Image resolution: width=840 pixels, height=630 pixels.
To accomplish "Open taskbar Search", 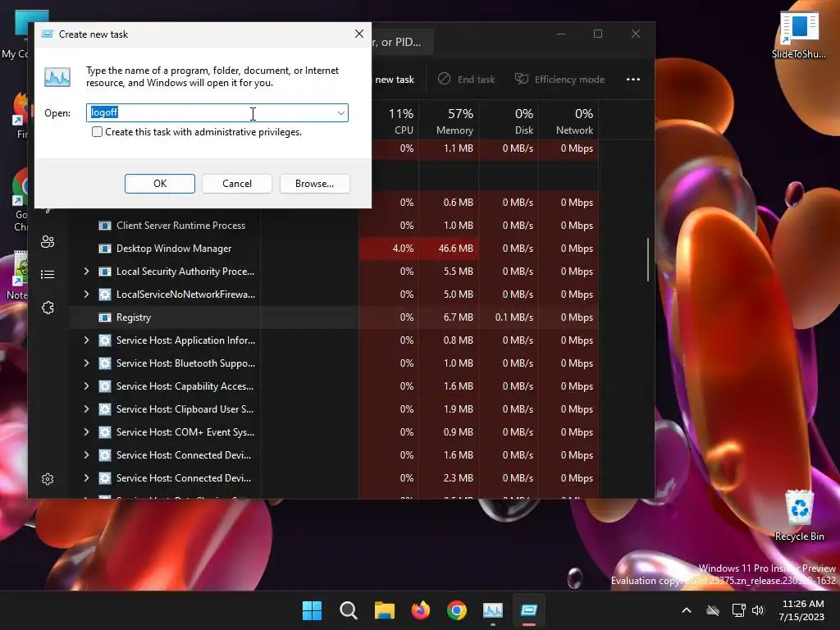I will click(x=348, y=610).
